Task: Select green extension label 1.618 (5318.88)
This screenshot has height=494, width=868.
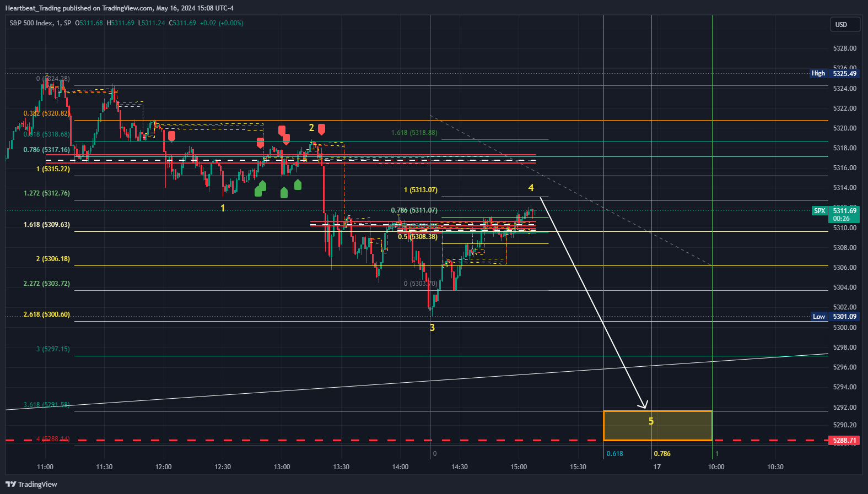Action: (414, 133)
